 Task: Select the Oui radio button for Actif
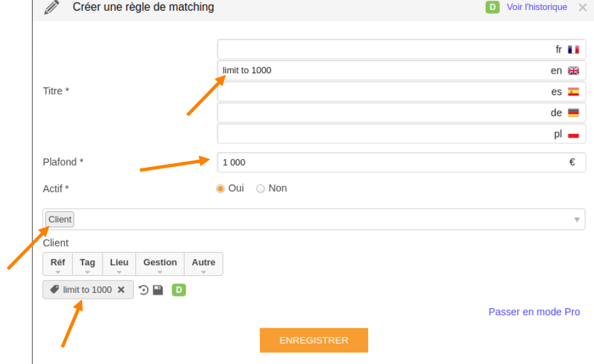220,188
